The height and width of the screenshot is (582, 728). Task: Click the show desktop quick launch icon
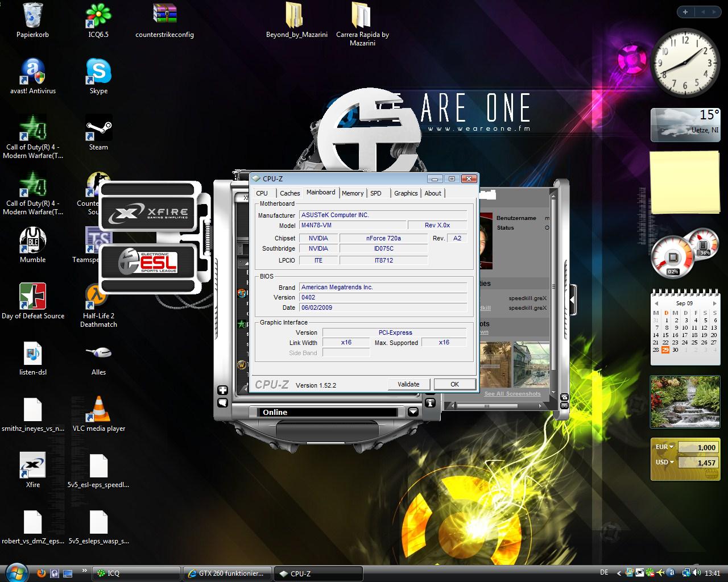pos(68,573)
